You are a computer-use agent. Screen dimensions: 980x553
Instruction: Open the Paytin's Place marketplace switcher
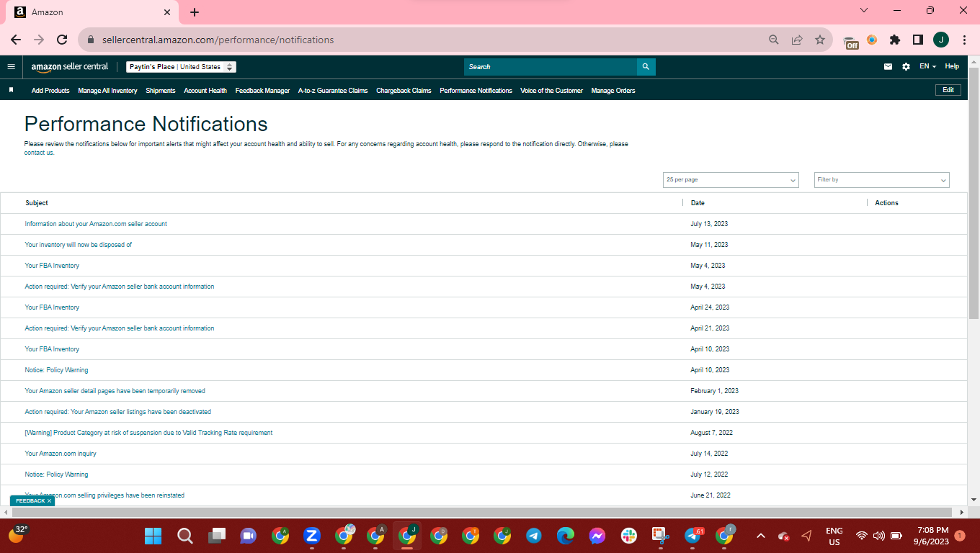(182, 67)
